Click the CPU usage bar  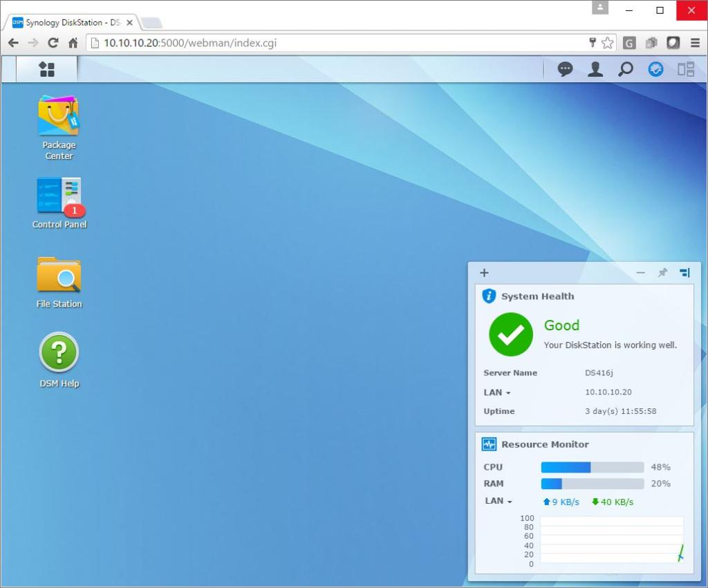click(592, 467)
